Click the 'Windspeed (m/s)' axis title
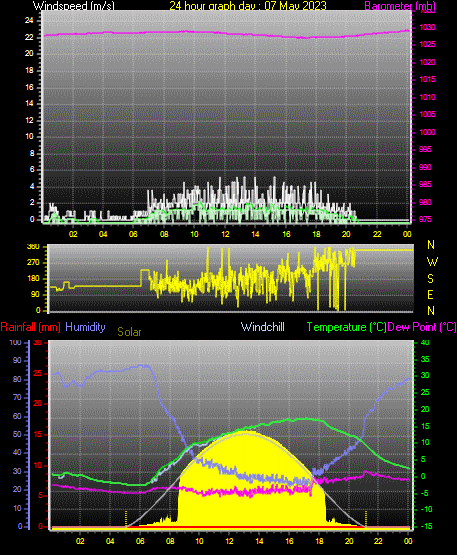The width and height of the screenshot is (457, 555). 74,6
